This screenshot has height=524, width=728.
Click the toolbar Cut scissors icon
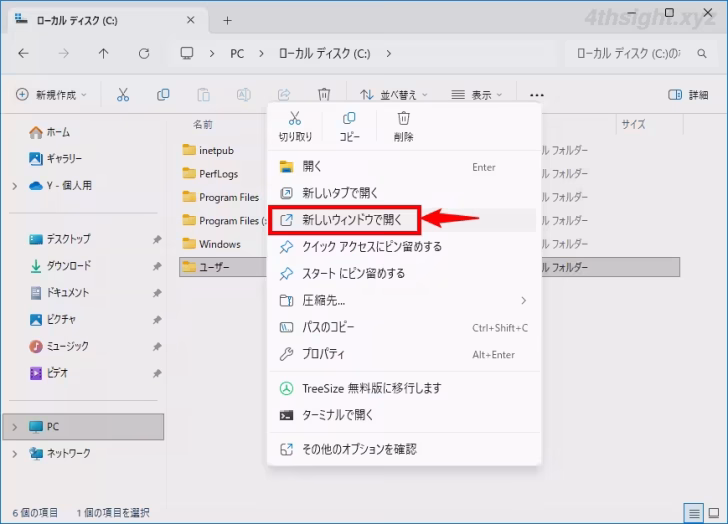123,95
